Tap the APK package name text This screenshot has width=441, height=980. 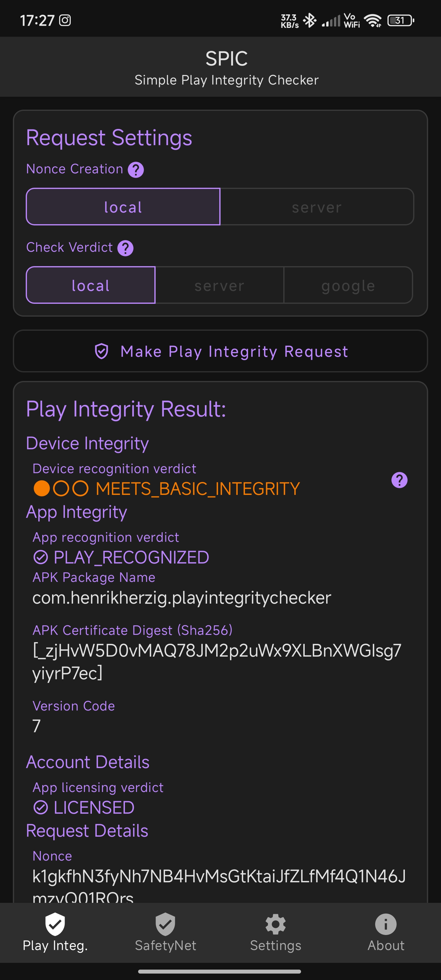(x=182, y=598)
